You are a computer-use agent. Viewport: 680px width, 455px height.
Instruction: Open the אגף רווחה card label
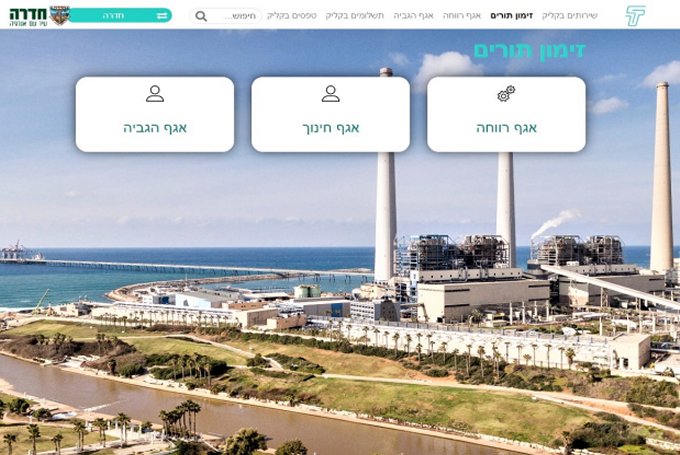(506, 128)
